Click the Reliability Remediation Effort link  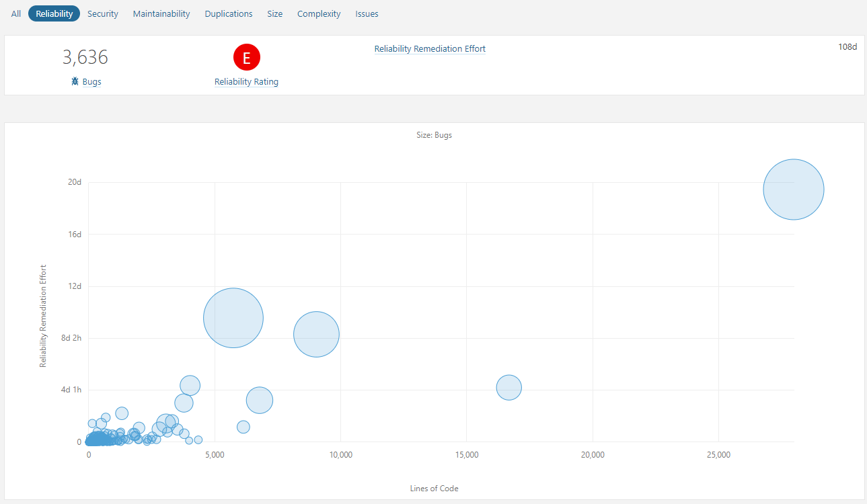(x=430, y=48)
